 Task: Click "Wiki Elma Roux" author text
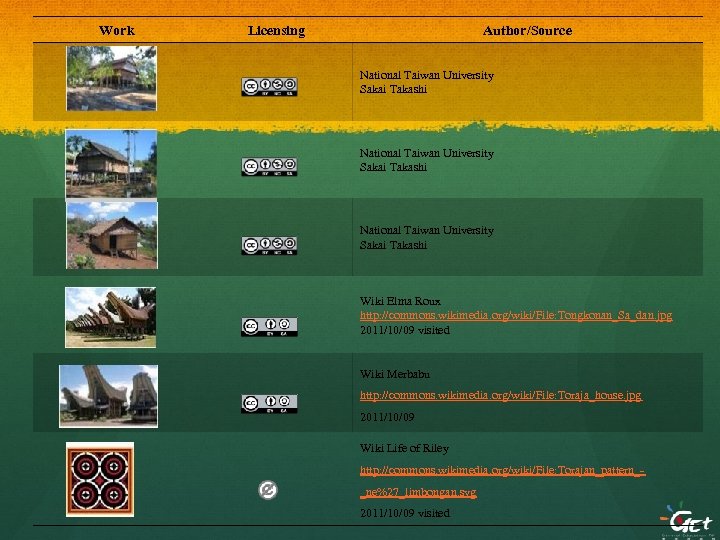[x=400, y=301]
